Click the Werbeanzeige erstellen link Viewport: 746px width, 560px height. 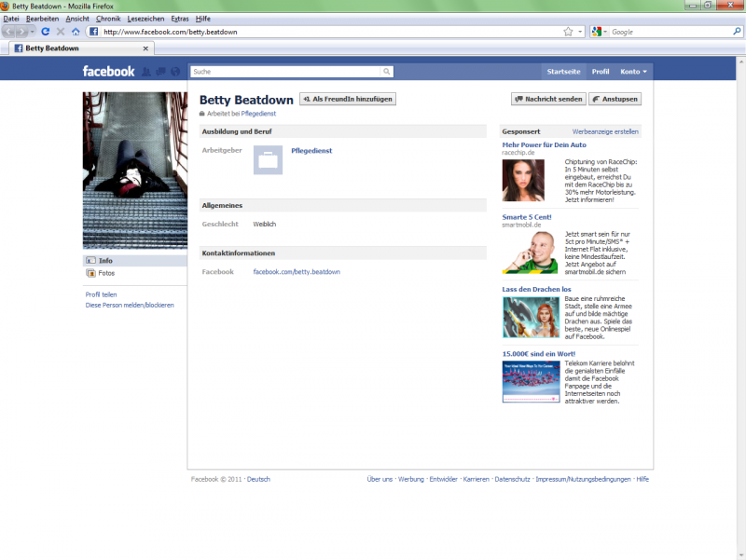tap(605, 131)
